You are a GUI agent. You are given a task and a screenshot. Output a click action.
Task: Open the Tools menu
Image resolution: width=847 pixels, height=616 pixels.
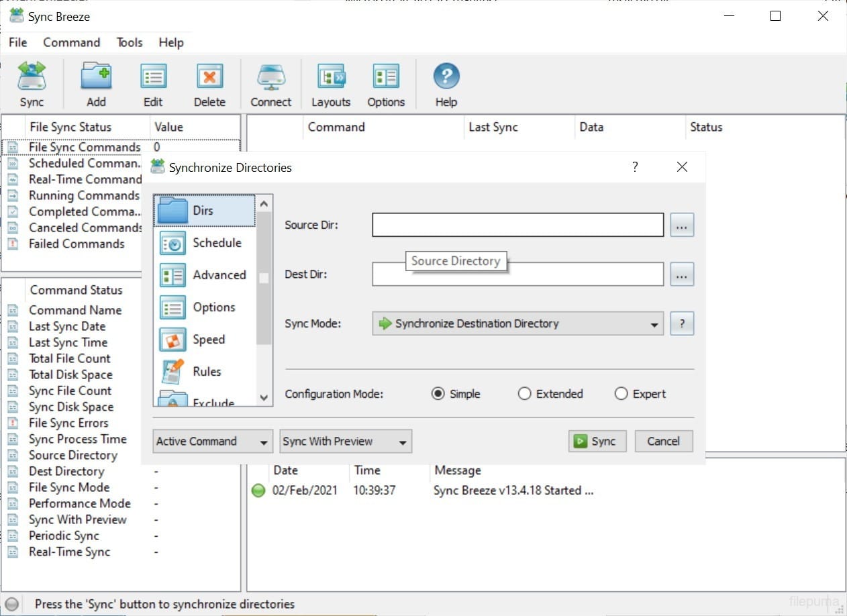tap(129, 42)
